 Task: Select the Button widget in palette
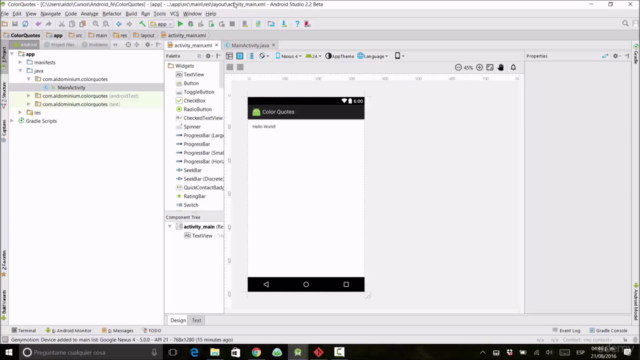(x=191, y=83)
